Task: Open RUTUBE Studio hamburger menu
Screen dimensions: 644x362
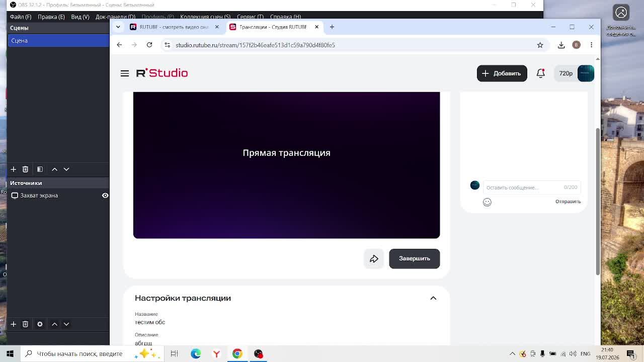Action: coord(125,73)
